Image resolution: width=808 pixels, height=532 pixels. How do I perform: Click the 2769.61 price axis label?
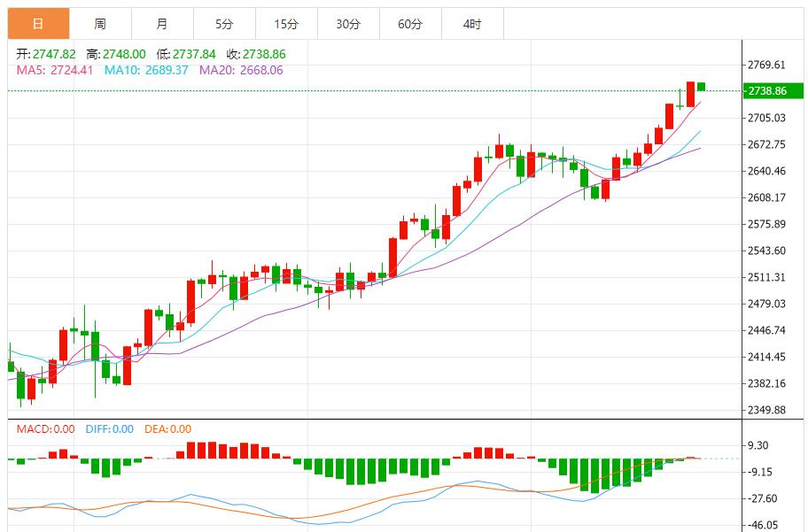click(767, 66)
